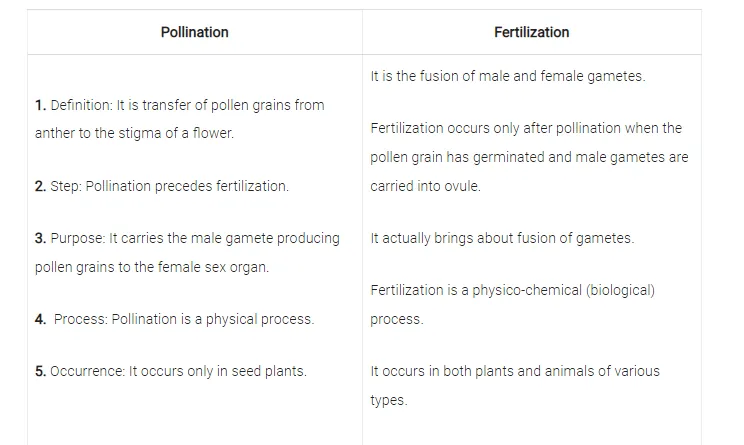Screen dimensions: 744x445
Task: Click 'It actually brings about fusion of gametes'
Action: [x=502, y=238]
